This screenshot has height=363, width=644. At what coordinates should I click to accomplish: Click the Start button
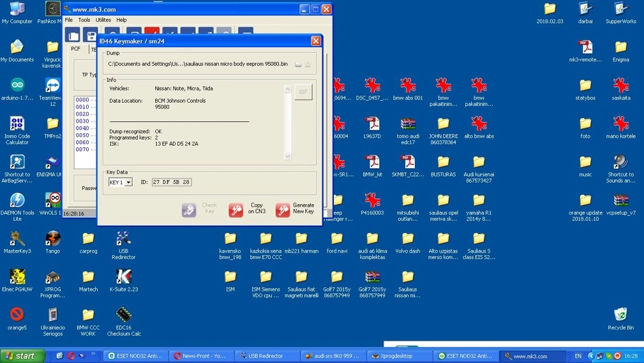22,356
